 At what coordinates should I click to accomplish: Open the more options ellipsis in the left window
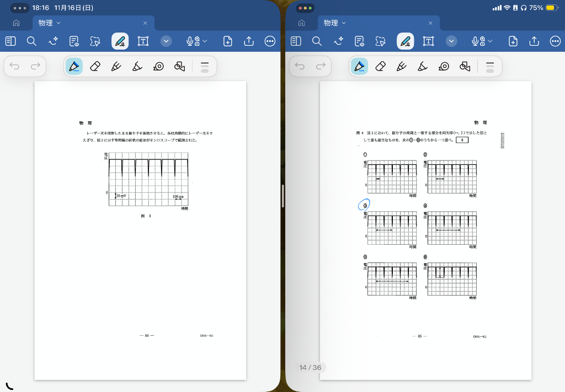tap(270, 41)
